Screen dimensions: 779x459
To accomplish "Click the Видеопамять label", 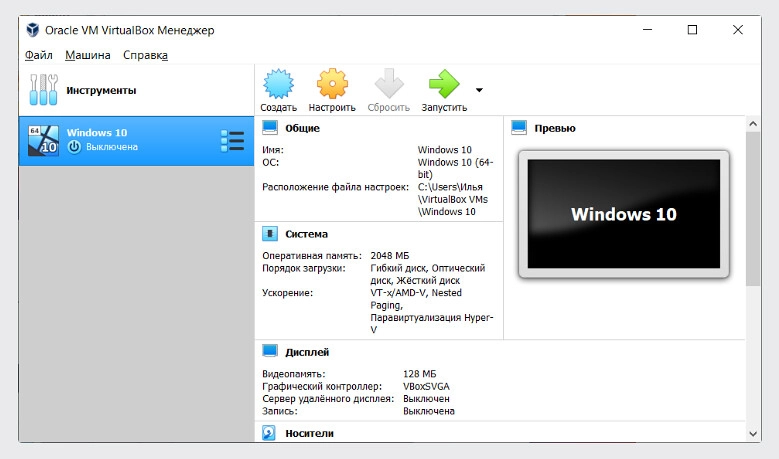I will (293, 374).
